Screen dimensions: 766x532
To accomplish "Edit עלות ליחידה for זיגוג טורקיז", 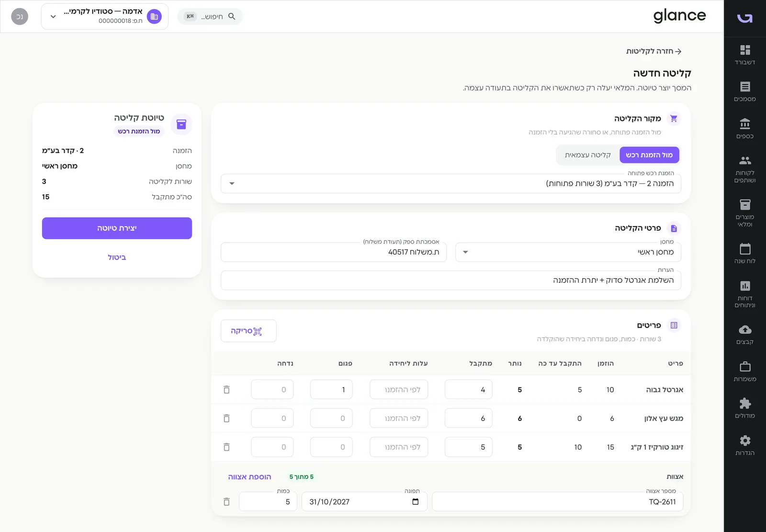I will (x=399, y=447).
